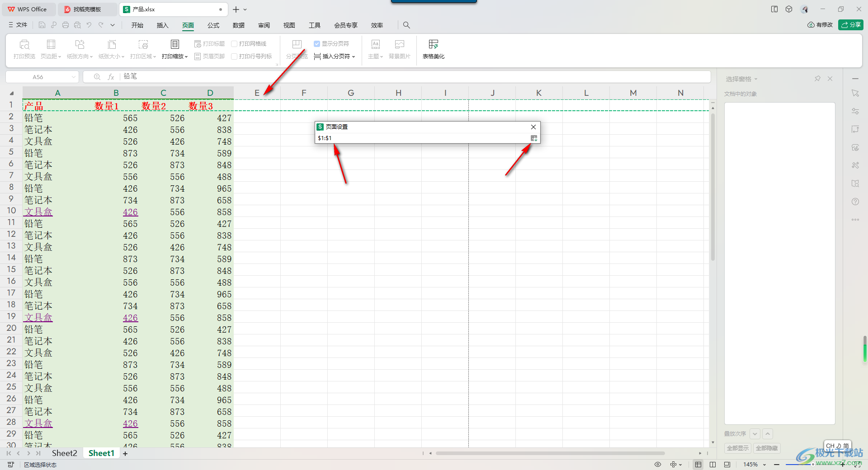Click the Undo icon
The width and height of the screenshot is (868, 470).
point(89,25)
